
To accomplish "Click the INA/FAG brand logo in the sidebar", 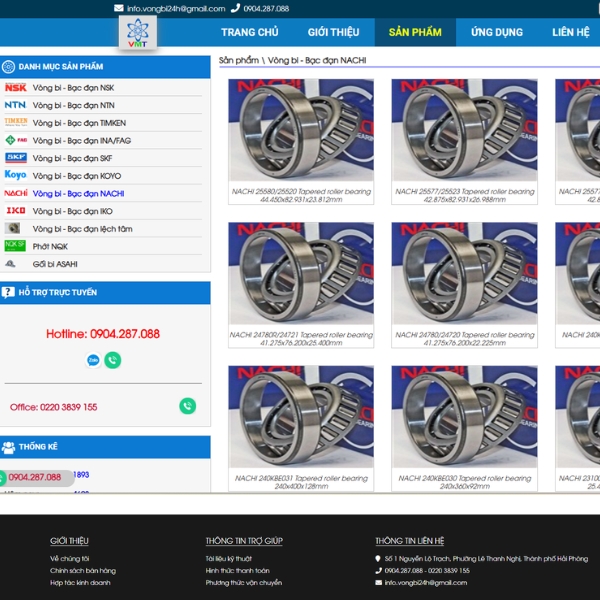I will pyautogui.click(x=16, y=140).
